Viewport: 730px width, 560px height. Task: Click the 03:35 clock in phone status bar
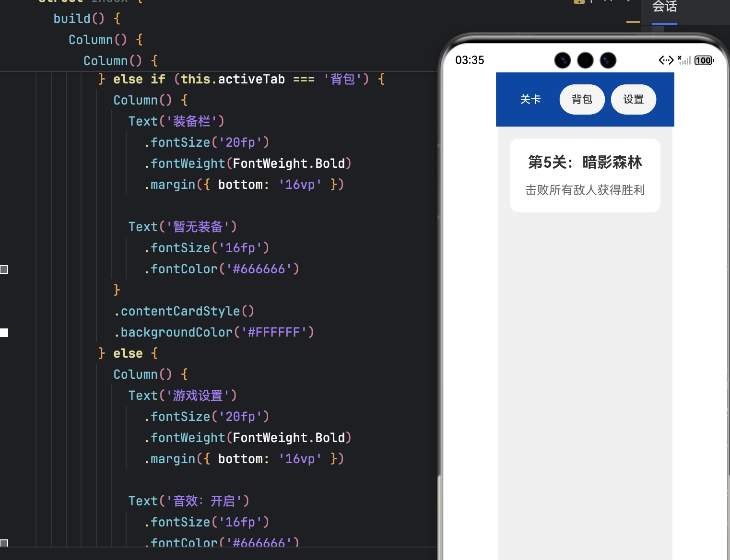click(470, 60)
